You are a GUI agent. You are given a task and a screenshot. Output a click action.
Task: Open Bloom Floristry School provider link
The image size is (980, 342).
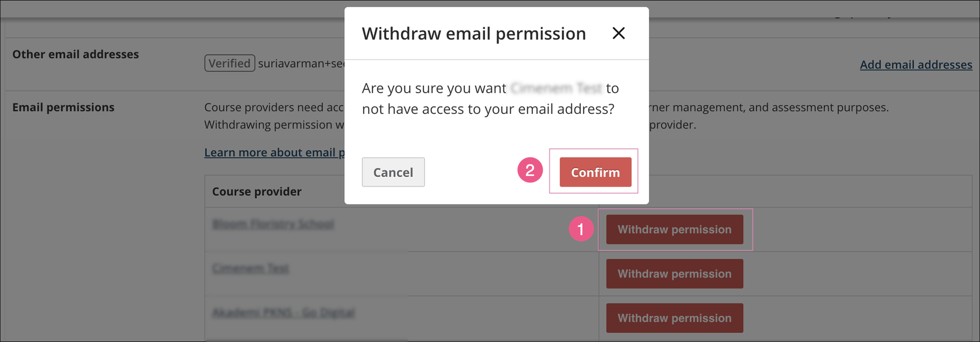273,224
